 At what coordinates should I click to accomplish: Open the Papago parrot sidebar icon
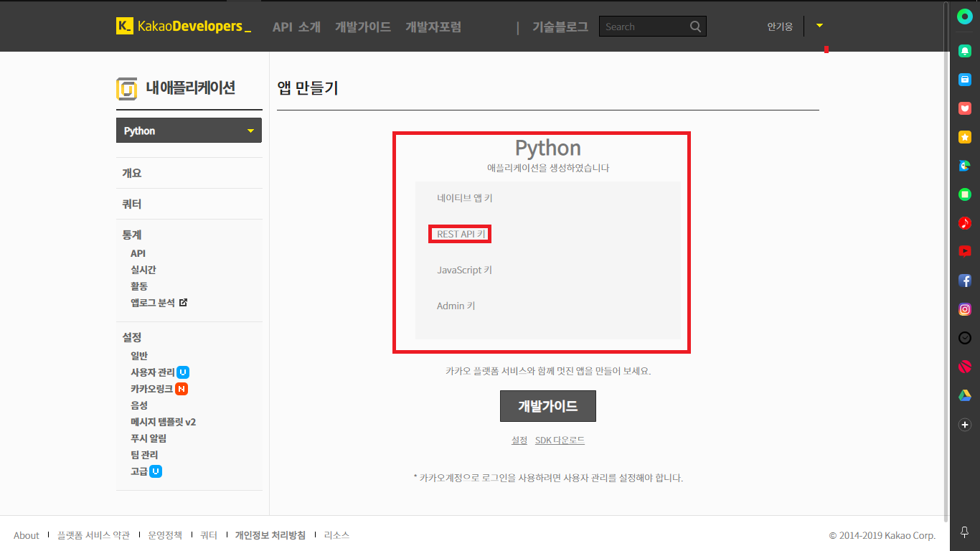[x=965, y=166]
